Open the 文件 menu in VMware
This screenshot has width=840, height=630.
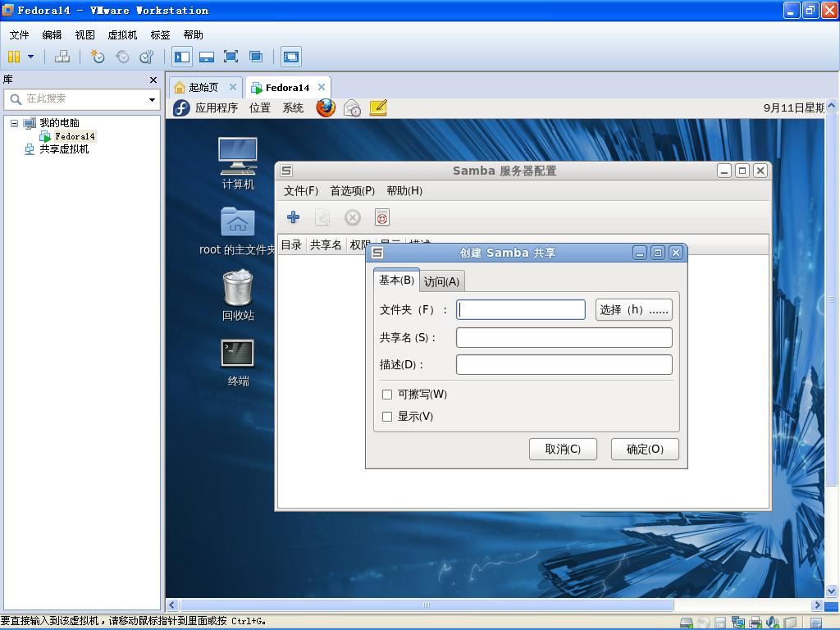20,34
